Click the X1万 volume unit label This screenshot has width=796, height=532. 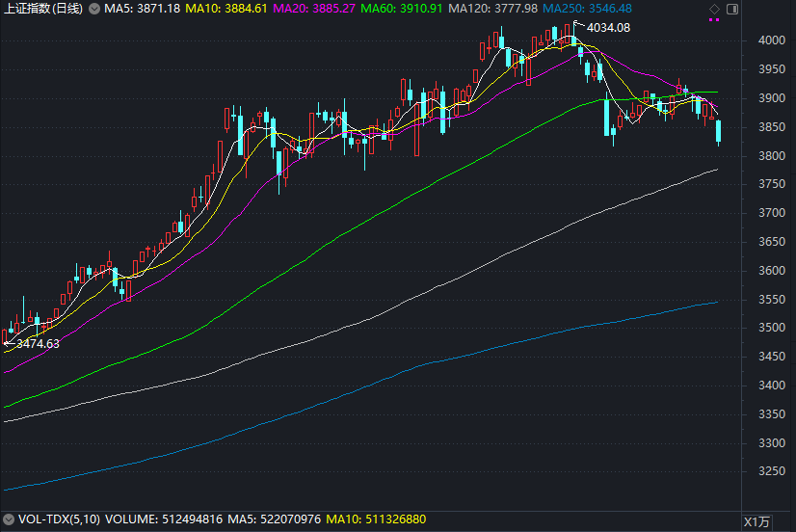tap(757, 521)
